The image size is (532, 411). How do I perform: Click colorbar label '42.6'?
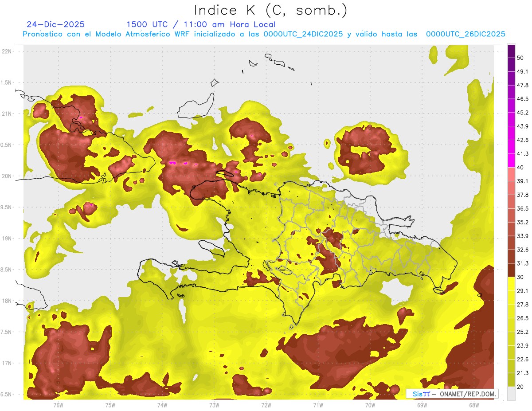point(523,140)
